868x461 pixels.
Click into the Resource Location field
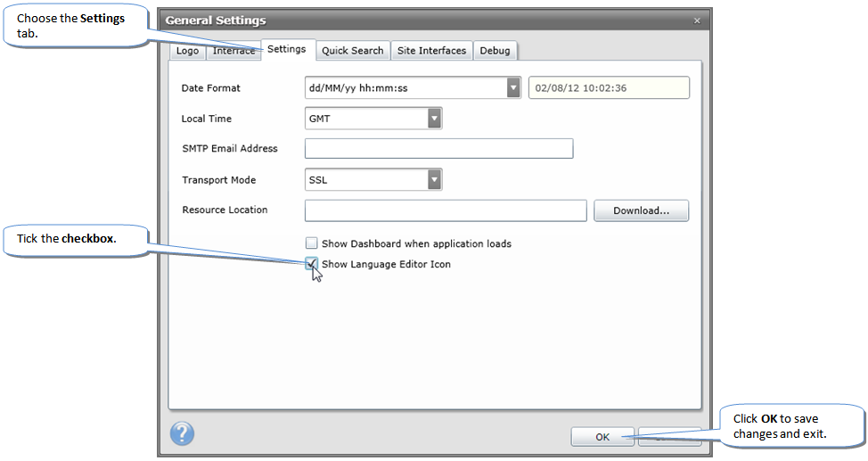point(445,210)
